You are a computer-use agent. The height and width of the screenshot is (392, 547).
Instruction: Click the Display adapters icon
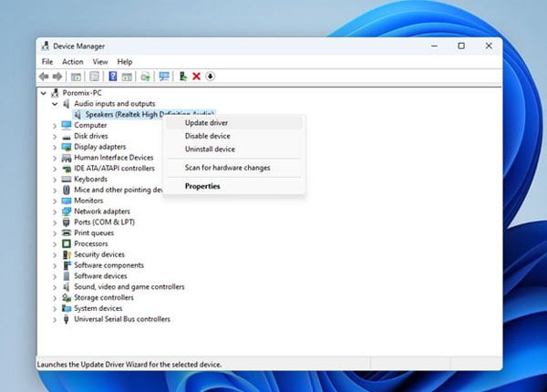pos(67,147)
